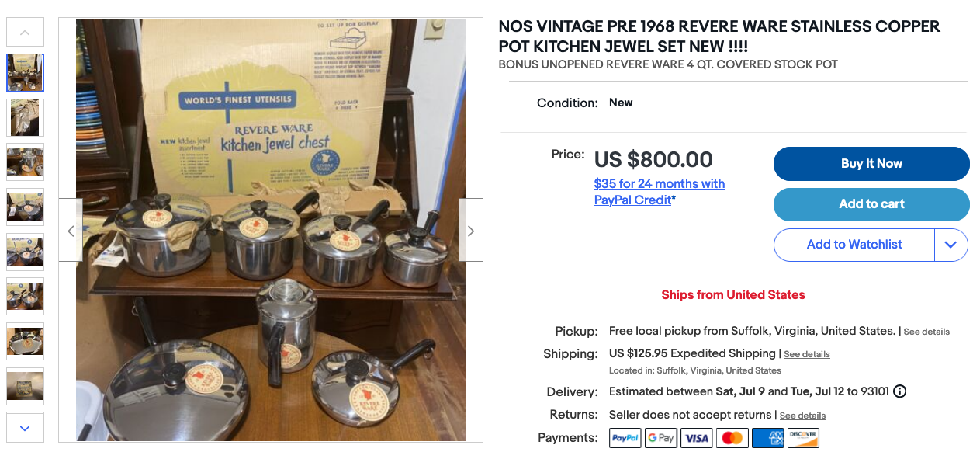Select the Condition label
The height and width of the screenshot is (459, 980).
pyautogui.click(x=567, y=103)
